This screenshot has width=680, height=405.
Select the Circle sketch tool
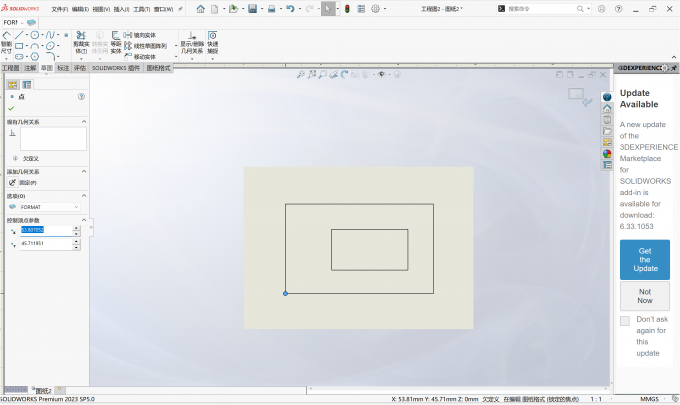tap(35, 35)
